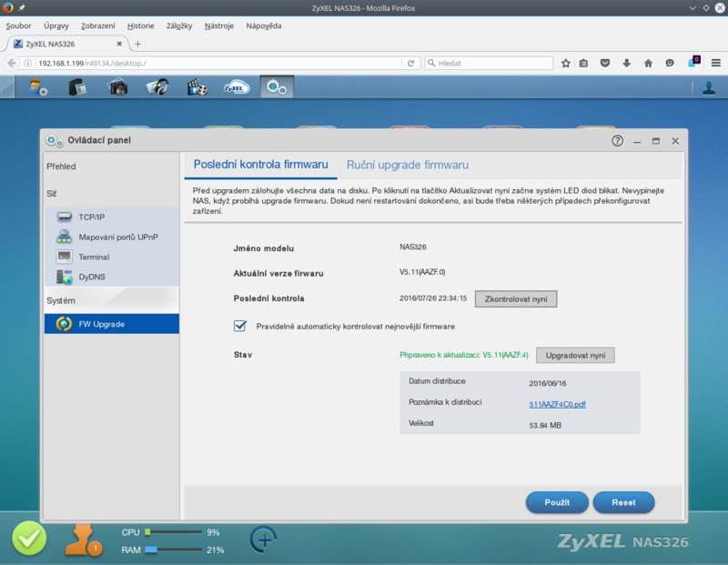Open the music headphones app icon
The width and height of the screenshot is (728, 565).
(157, 86)
